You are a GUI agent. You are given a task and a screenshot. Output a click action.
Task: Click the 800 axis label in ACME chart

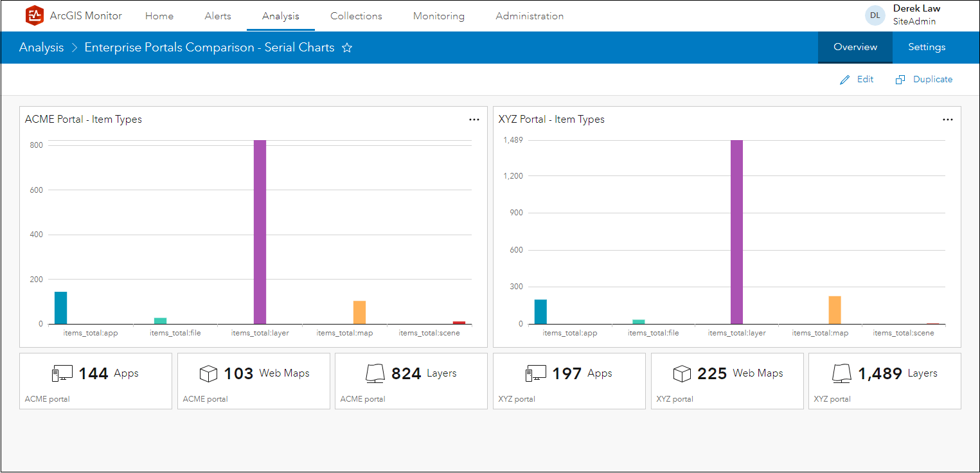(36, 145)
